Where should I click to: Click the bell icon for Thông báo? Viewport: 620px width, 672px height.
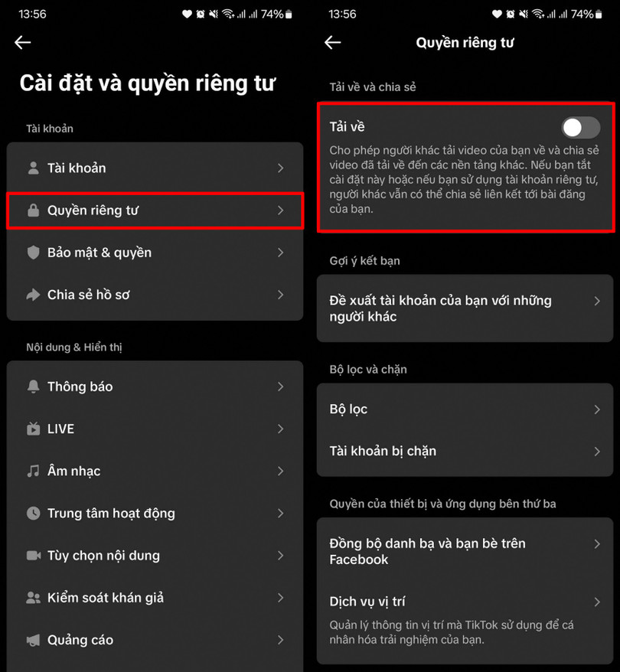click(33, 387)
